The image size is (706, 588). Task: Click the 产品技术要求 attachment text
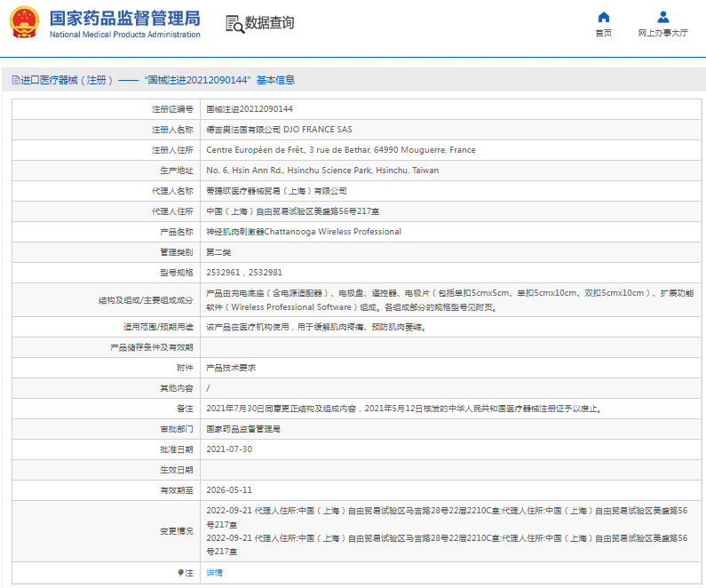click(x=231, y=368)
